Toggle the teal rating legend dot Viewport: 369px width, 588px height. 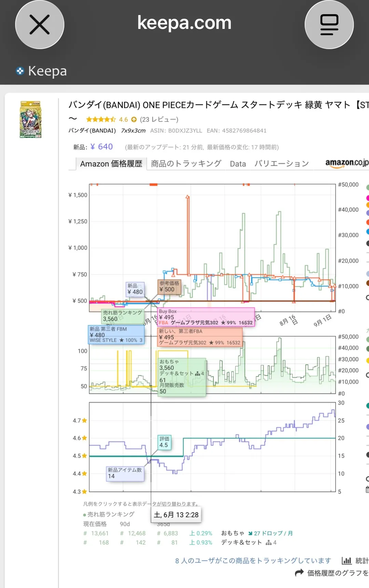368,406
